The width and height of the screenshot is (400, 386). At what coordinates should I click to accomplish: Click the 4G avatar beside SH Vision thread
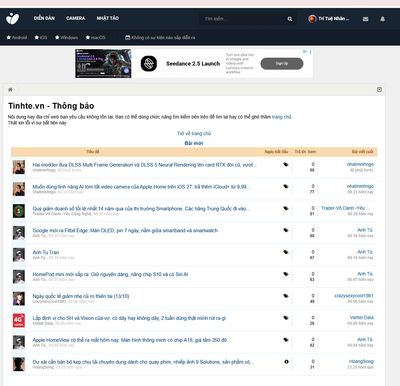[x=19, y=321]
